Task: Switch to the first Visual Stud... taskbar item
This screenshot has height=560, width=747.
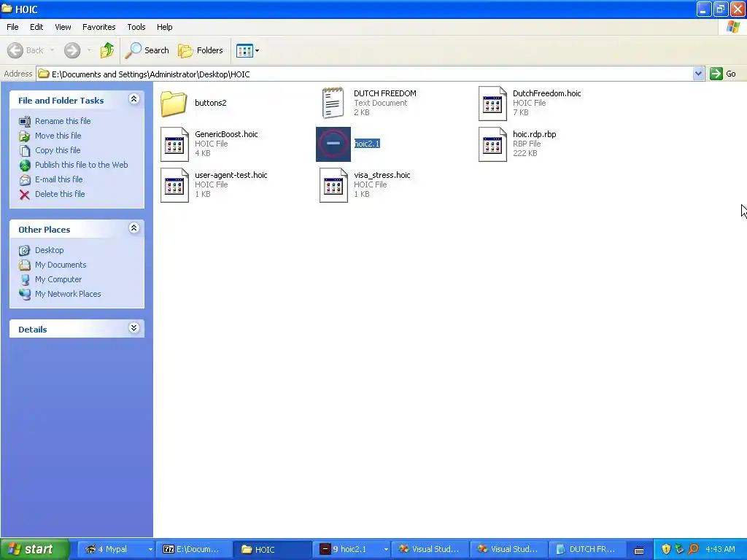Action: (x=430, y=549)
